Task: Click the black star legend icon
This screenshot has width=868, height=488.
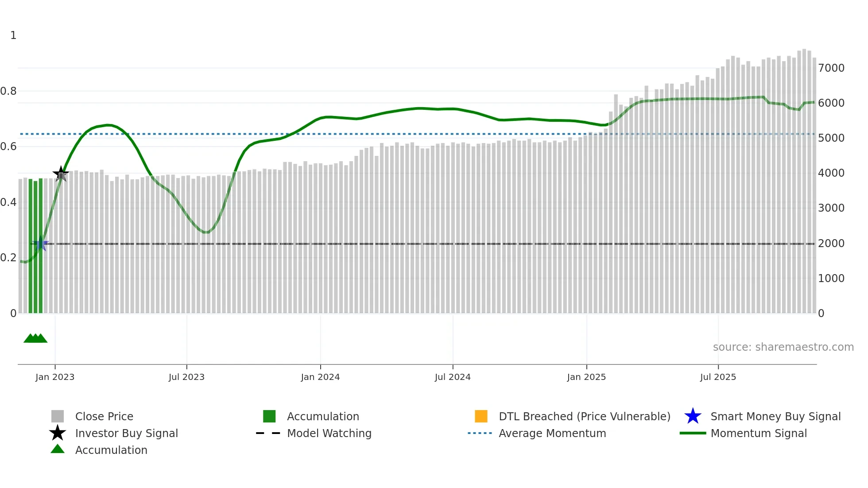Action: [x=58, y=433]
